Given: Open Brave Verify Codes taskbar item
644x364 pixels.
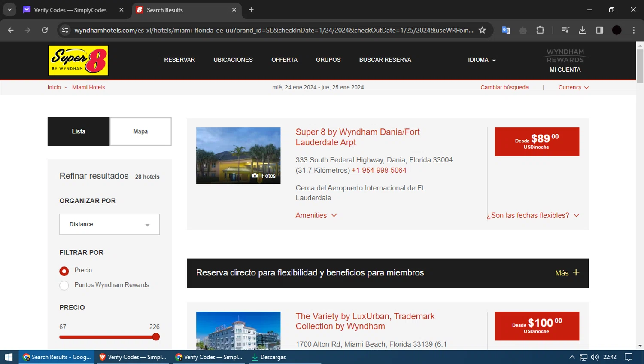Looking at the screenshot, I should [x=133, y=357].
